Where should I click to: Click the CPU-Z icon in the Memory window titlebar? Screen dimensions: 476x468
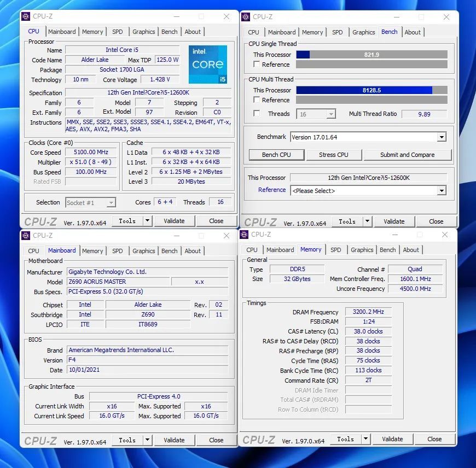pos(245,234)
